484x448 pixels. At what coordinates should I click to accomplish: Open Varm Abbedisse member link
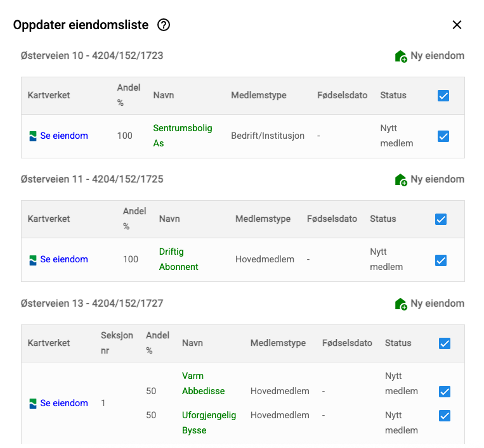point(203,383)
